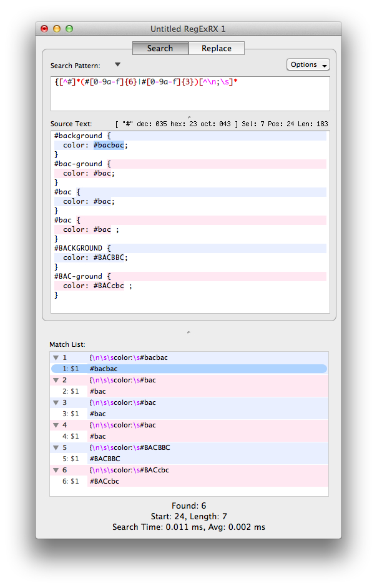This screenshot has height=588, width=377.
Task: Click the Start: 24, Length: 7 status
Action: (189, 517)
